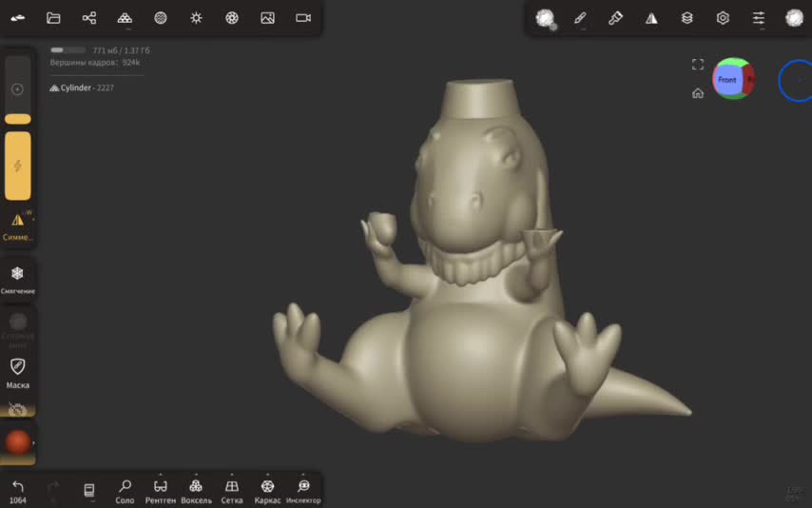812x508 pixels.
Task: Open the Layers menu
Action: coord(687,18)
